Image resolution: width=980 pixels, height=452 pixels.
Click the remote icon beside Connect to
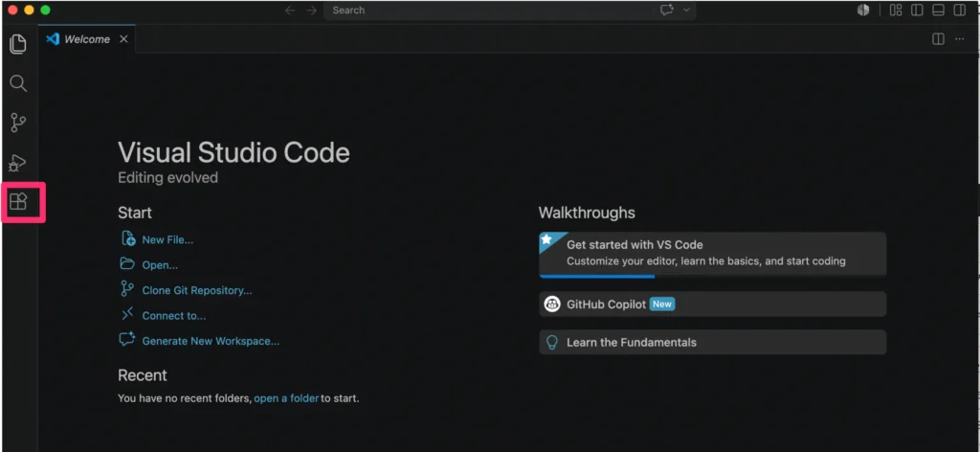tap(127, 314)
